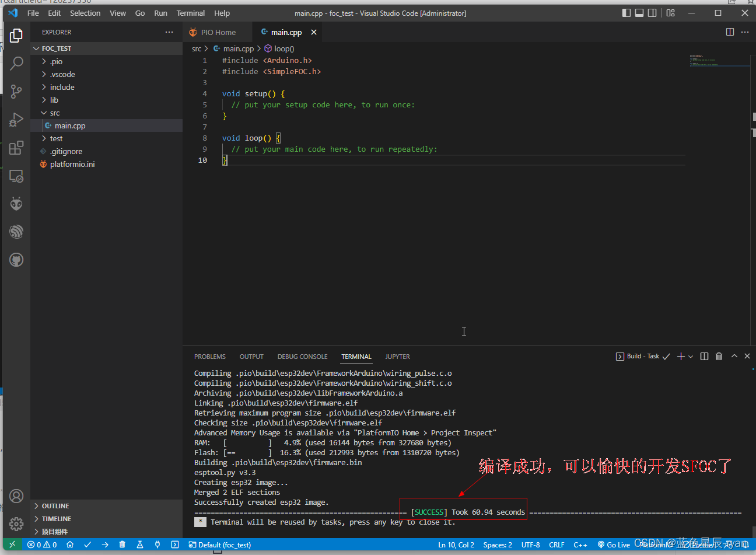Open the Terminal menu

pos(190,13)
